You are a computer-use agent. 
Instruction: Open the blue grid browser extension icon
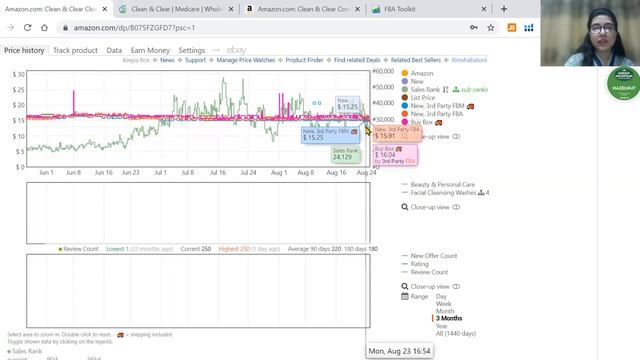[x=529, y=28]
